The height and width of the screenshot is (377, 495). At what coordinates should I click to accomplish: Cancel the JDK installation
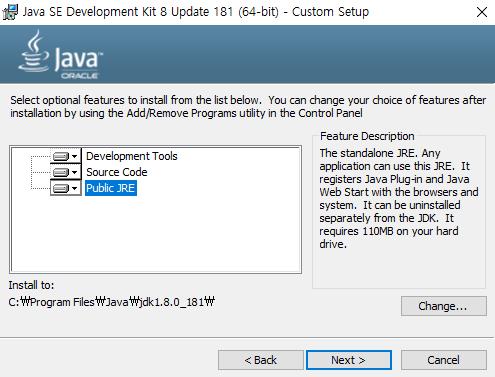pyautogui.click(x=444, y=360)
